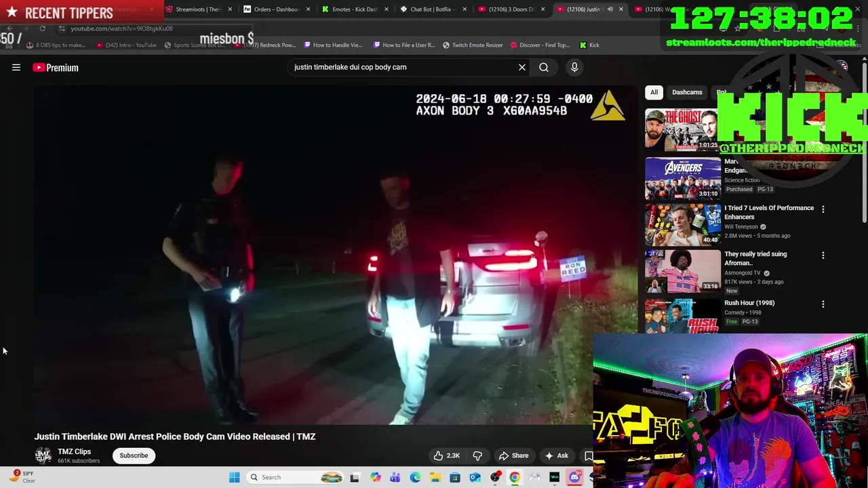The width and height of the screenshot is (868, 488).
Task: Open Microsoft Teams from the taskbar
Action: (395, 477)
